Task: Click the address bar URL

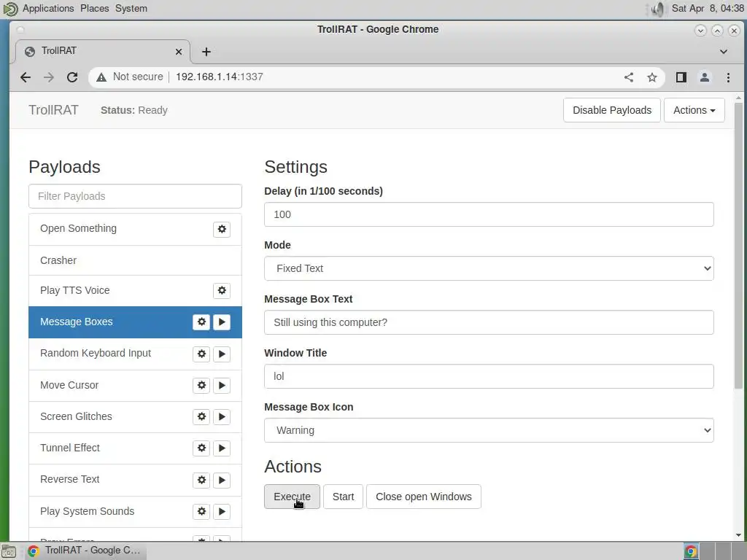Action: click(x=219, y=77)
